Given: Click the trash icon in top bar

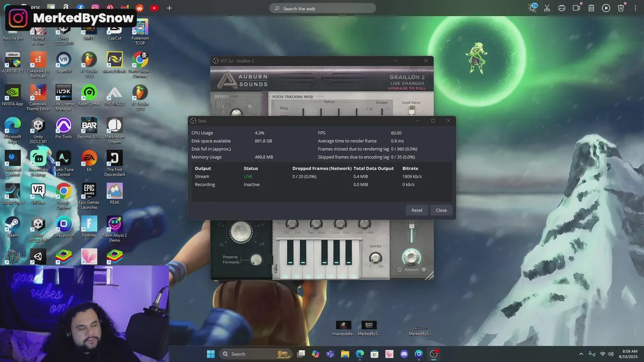Looking at the screenshot, I should (x=621, y=8).
